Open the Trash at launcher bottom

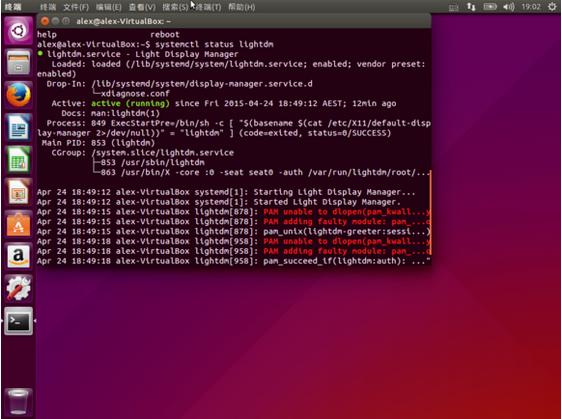18,401
